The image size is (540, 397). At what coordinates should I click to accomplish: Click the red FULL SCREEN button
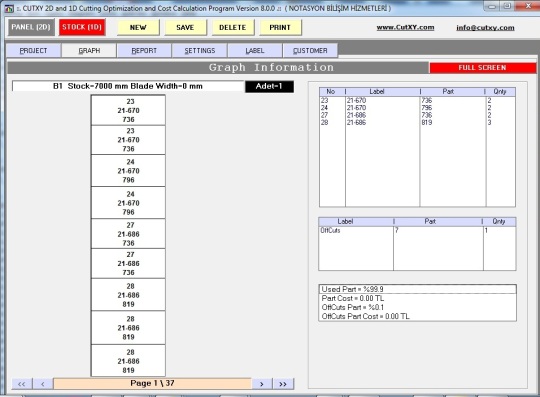click(x=482, y=68)
